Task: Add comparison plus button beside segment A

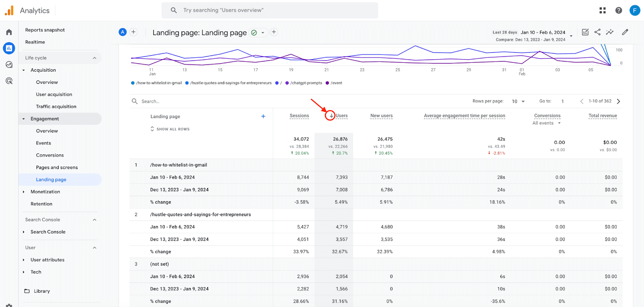Action: pos(133,32)
